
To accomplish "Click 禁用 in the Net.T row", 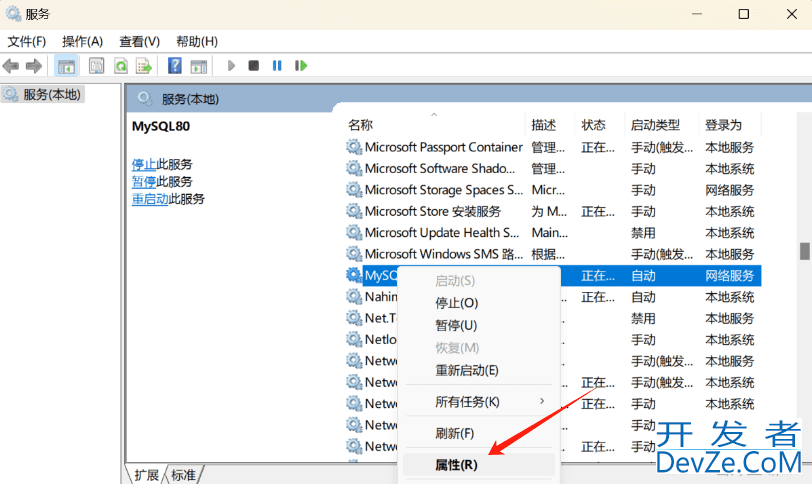I will (643, 318).
